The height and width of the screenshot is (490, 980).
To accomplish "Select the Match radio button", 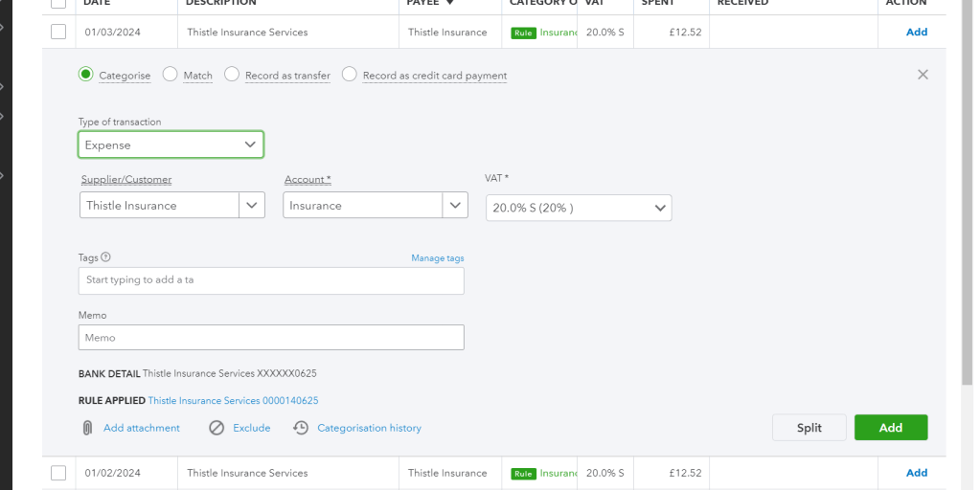I will [x=170, y=75].
